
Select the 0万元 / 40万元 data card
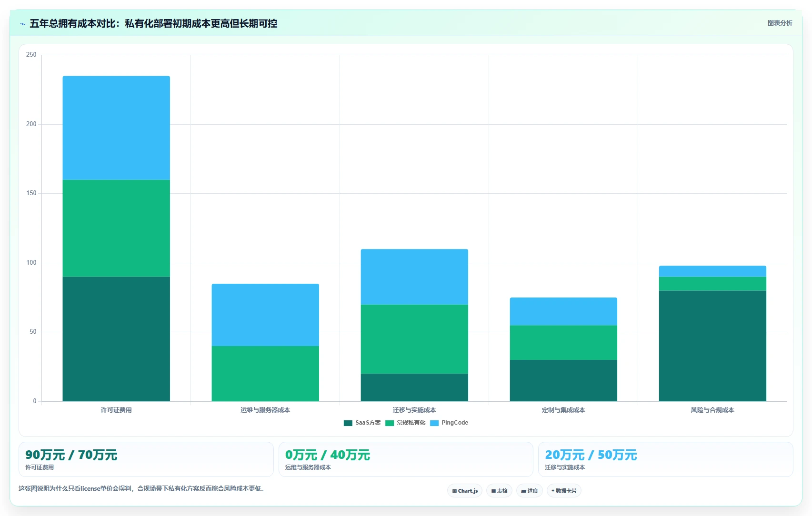click(x=406, y=459)
